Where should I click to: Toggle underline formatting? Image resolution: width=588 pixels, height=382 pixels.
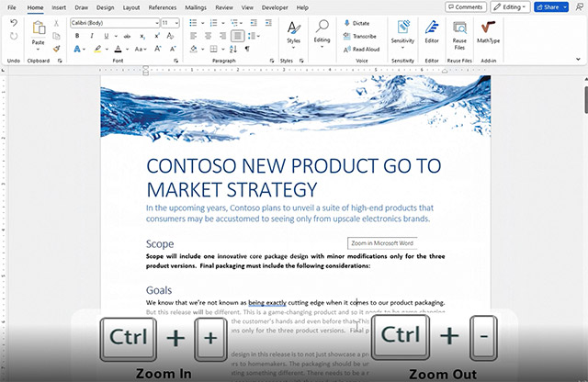[x=107, y=36]
